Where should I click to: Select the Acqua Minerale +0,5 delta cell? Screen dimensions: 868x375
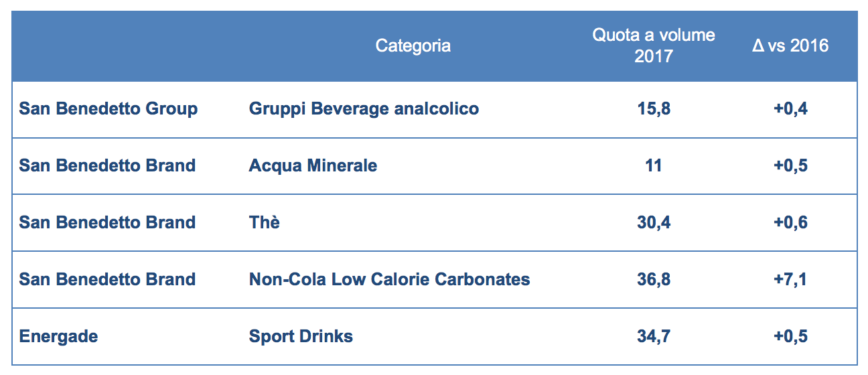pos(790,165)
